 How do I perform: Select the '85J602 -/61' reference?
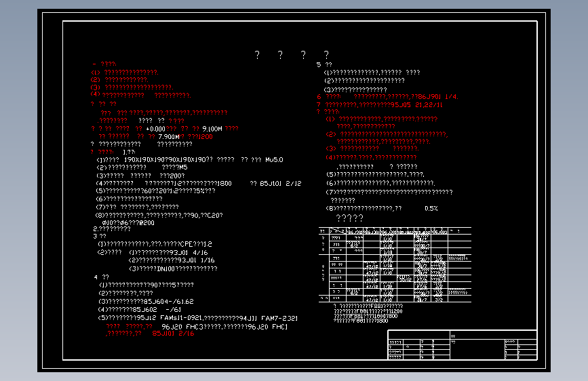point(157,310)
